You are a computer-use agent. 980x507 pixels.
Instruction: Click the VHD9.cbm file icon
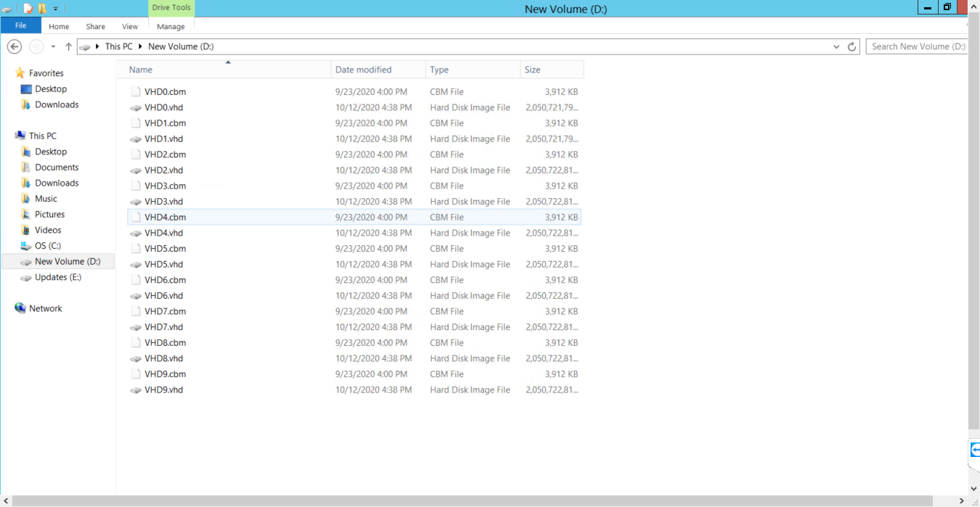136,374
